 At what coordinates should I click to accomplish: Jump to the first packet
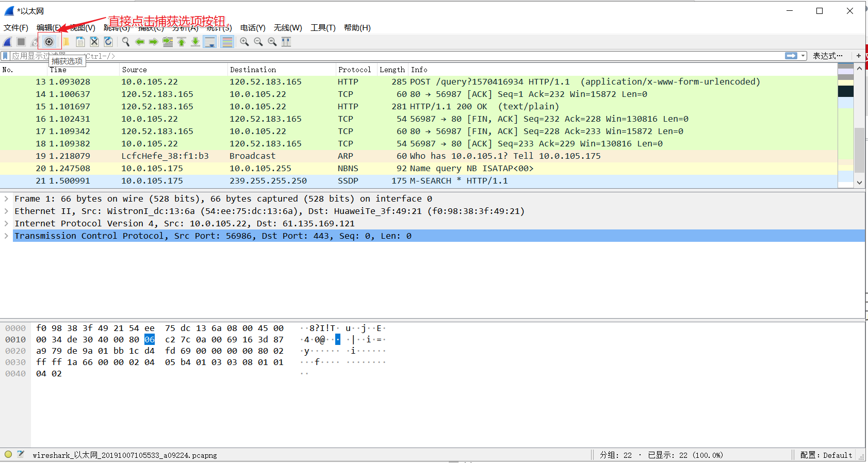tap(182, 42)
